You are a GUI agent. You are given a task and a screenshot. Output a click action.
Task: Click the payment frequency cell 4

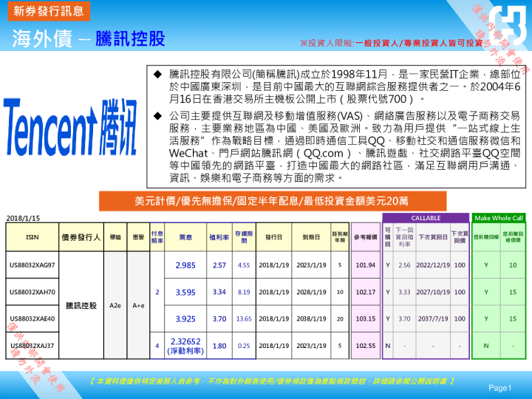click(x=157, y=346)
